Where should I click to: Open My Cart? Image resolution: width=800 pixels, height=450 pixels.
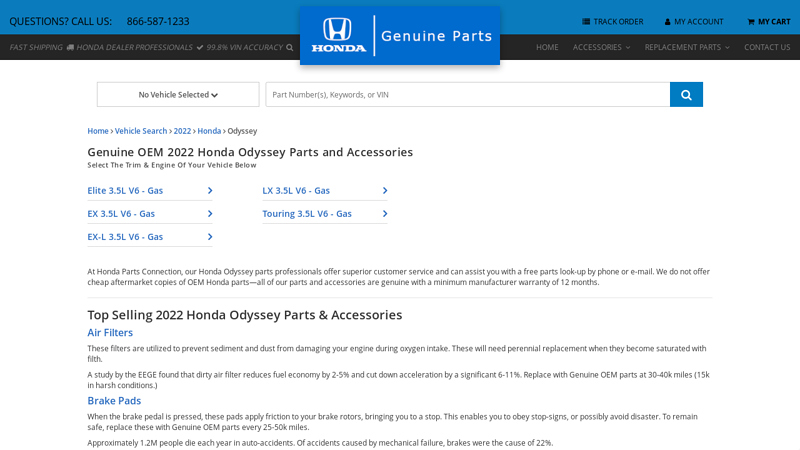(768, 21)
